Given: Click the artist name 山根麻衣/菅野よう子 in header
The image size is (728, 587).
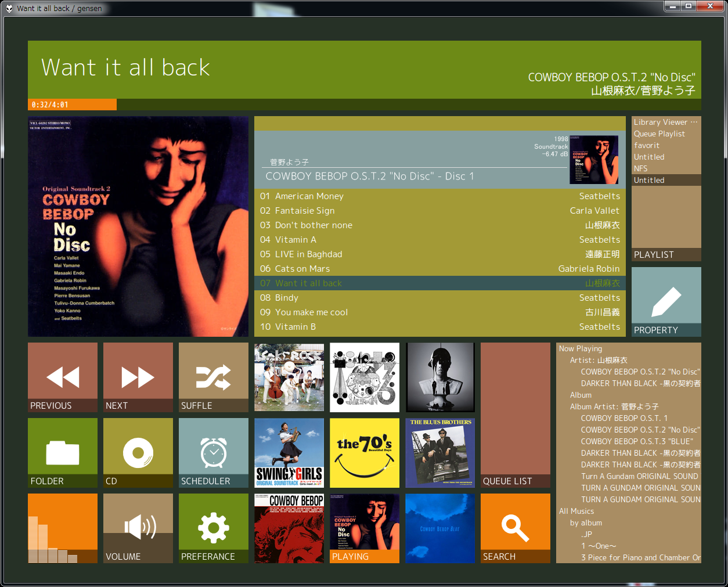Looking at the screenshot, I should tap(643, 91).
